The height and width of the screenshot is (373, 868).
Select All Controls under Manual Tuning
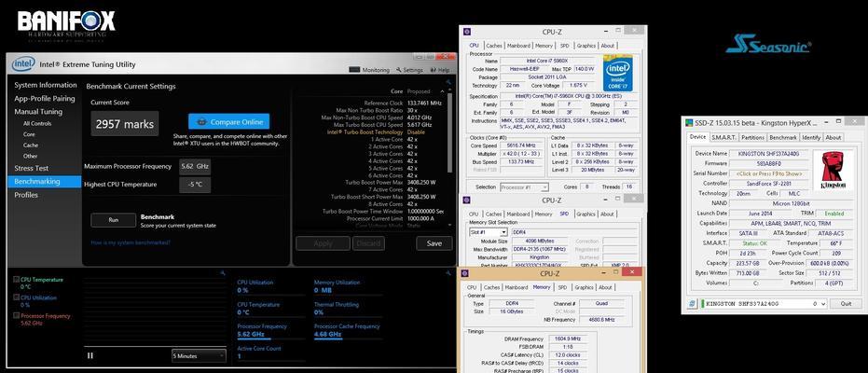[x=37, y=123]
